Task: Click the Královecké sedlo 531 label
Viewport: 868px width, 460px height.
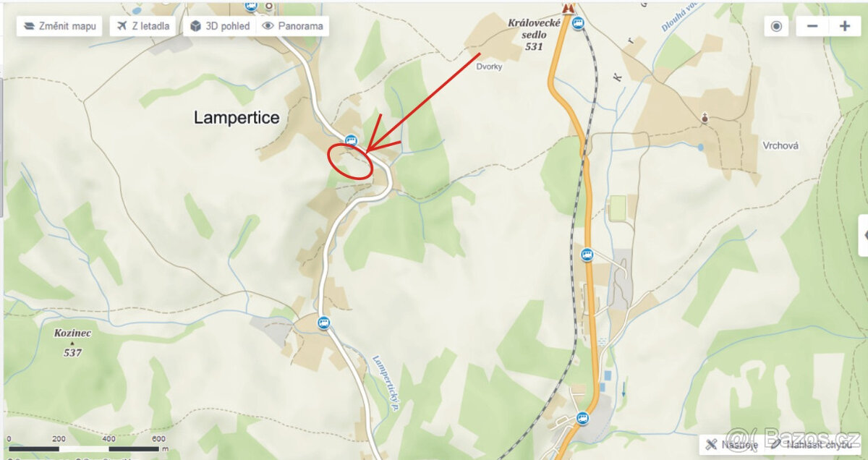Action: [535, 35]
